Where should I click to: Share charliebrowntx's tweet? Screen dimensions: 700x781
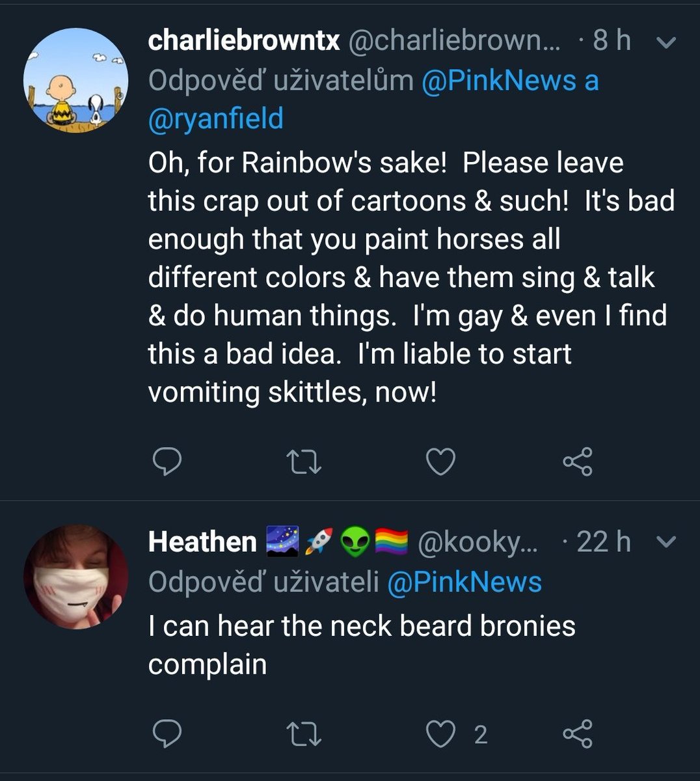[x=577, y=461]
